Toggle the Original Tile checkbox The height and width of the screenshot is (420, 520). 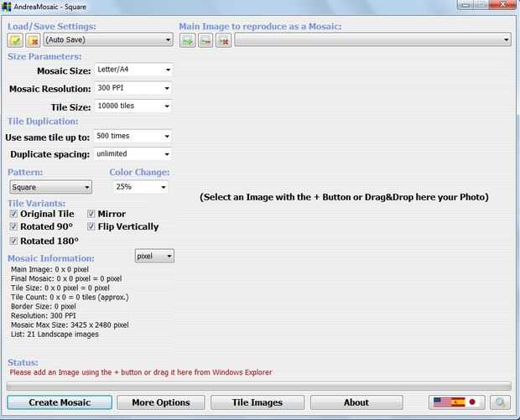pos(13,214)
